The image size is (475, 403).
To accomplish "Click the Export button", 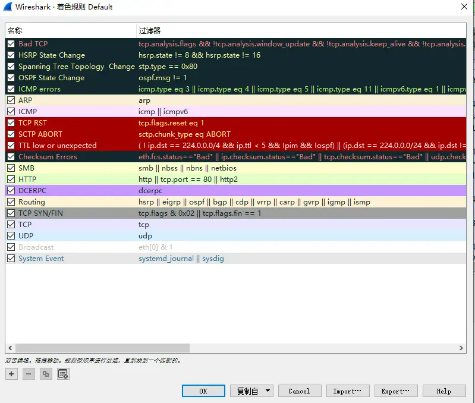I will (395, 391).
